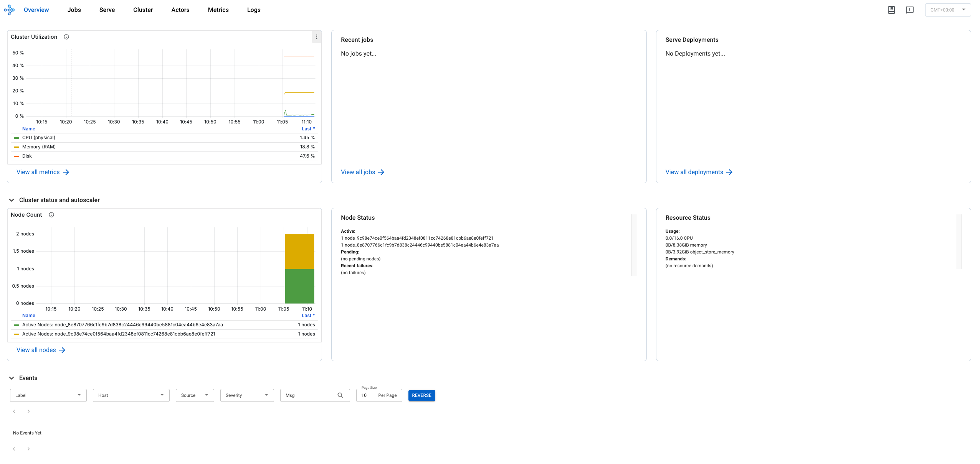
Task: Click the REVERSE button
Action: (x=421, y=395)
